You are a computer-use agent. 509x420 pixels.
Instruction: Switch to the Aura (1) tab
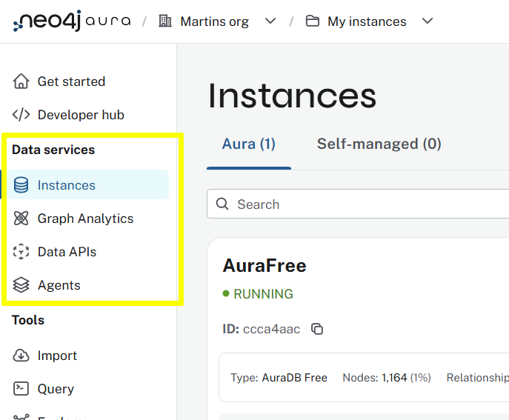[x=248, y=144]
